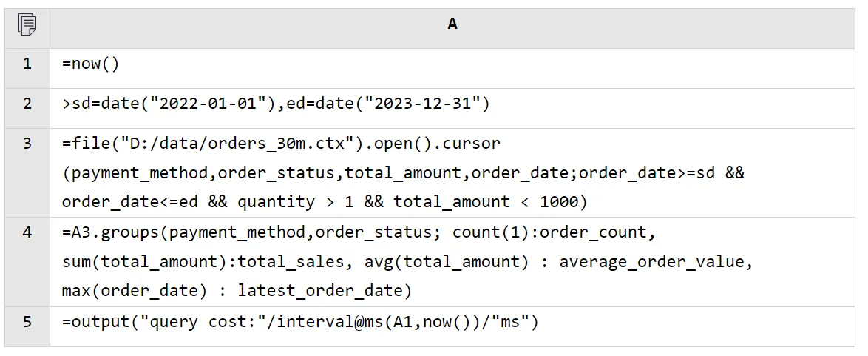
Task: Select the row 1 header
Action: point(27,64)
